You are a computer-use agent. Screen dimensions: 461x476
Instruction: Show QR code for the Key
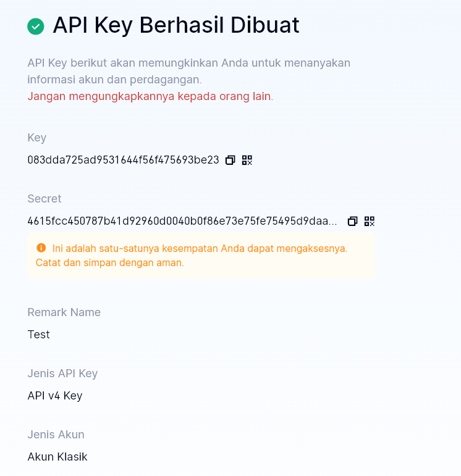247,161
